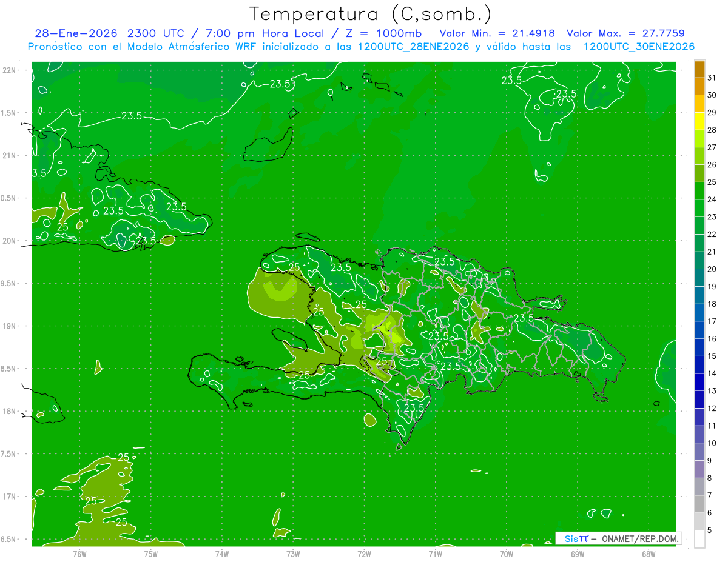Pick yellow legend swatch between 28 and 29
The image size is (728, 562).
tap(699, 121)
